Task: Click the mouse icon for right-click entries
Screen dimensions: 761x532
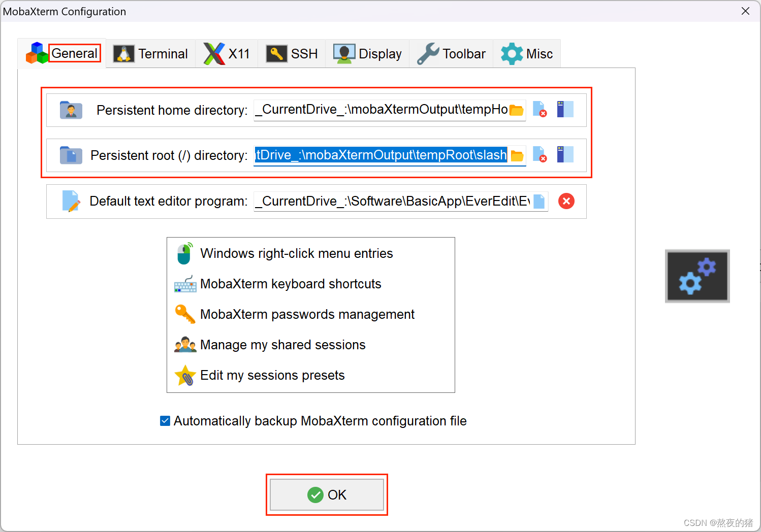Action: click(x=185, y=253)
